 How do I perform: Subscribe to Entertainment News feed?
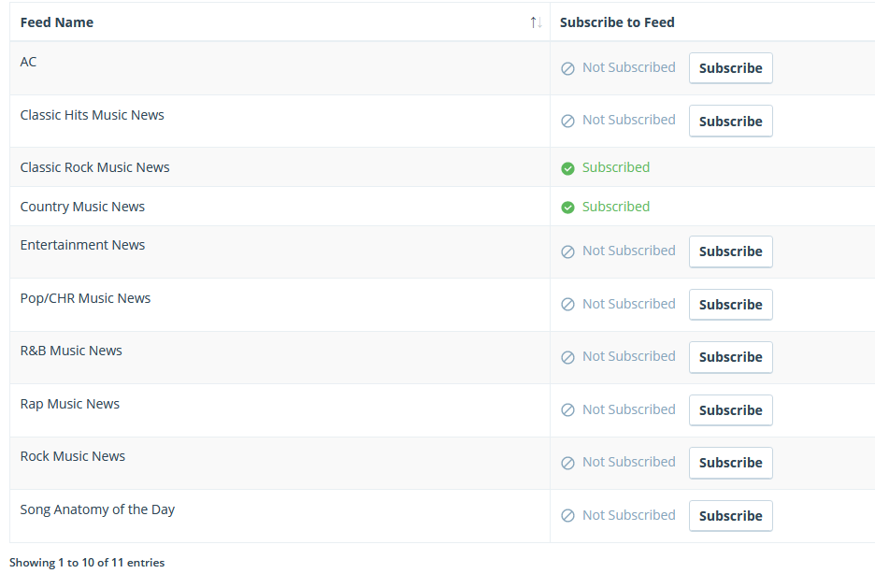click(x=730, y=251)
